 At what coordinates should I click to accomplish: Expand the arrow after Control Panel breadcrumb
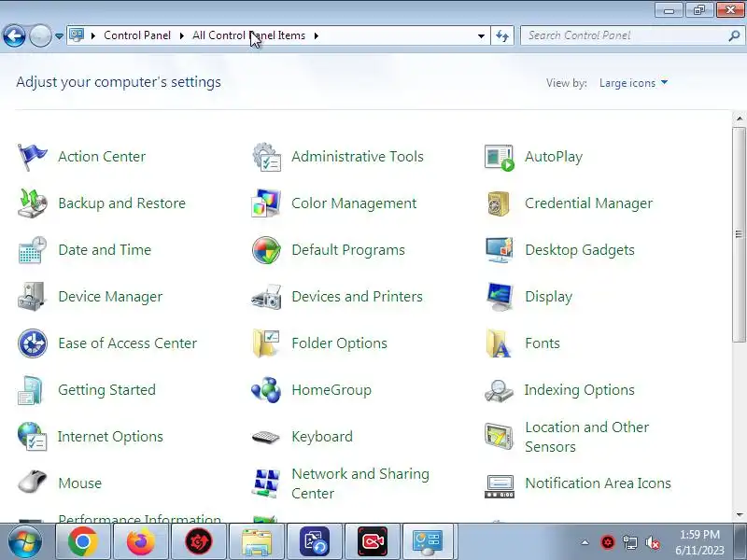(x=181, y=35)
